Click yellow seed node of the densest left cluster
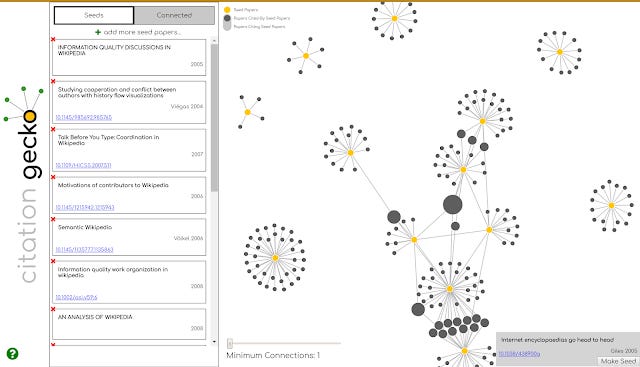Screen dimensions: 640x367 pos(275,258)
